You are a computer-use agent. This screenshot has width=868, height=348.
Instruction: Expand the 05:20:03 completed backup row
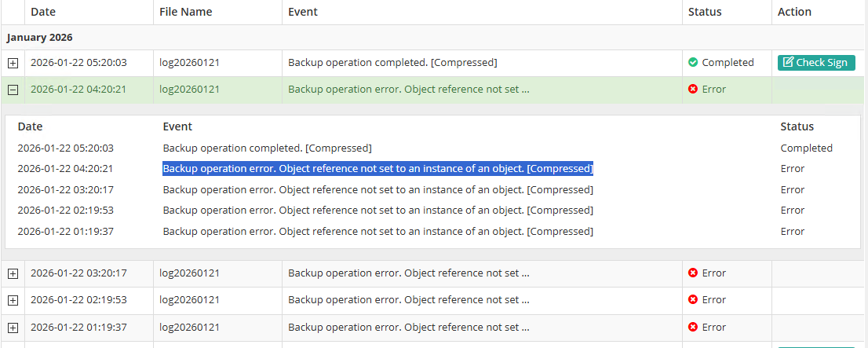[13, 63]
